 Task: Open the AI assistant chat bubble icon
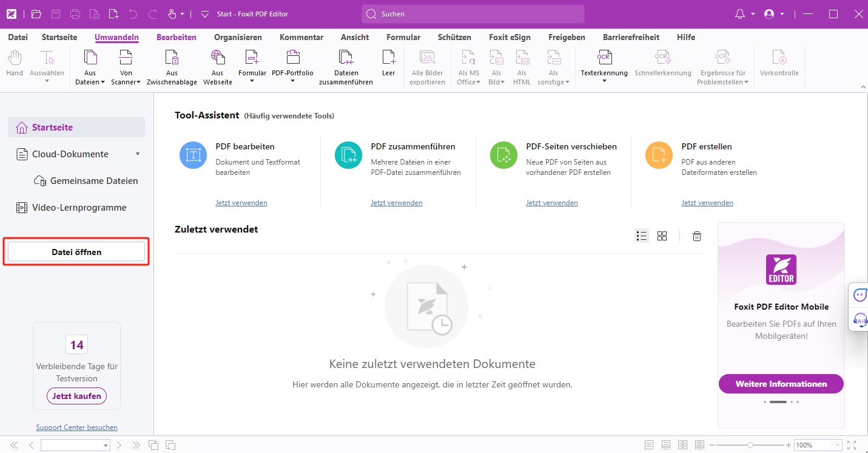pyautogui.click(x=860, y=295)
